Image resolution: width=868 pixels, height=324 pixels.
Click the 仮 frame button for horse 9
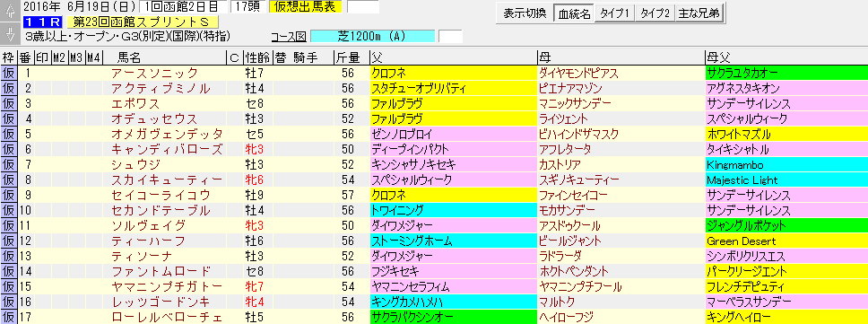click(x=9, y=196)
